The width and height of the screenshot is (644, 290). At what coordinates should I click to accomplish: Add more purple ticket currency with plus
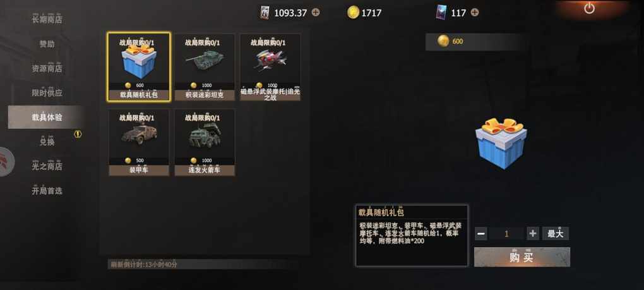pos(475,13)
